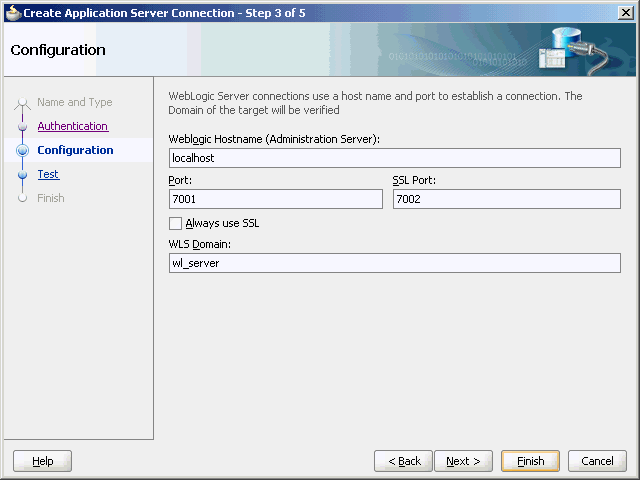Click the Configuration step bullet icon
Screen dimensions: 640x480
click(22, 150)
